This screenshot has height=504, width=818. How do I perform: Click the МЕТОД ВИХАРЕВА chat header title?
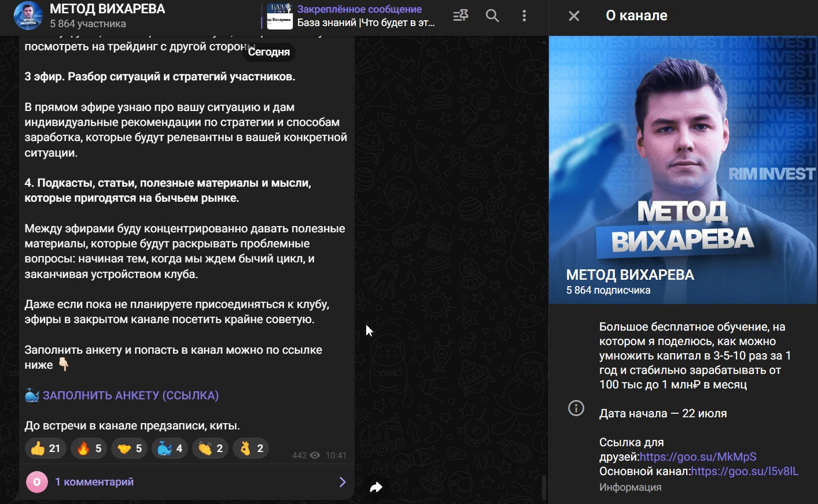pyautogui.click(x=108, y=9)
